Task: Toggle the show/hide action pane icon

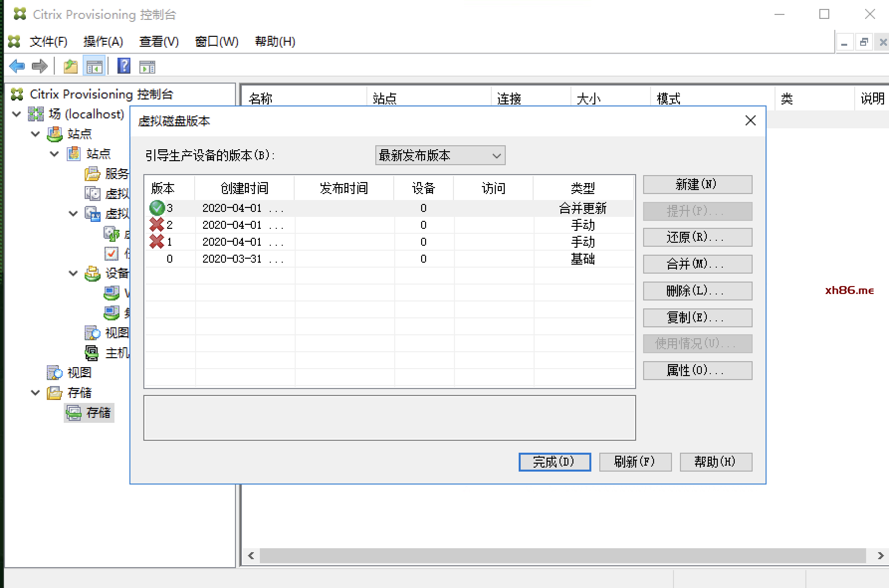Action: click(147, 66)
